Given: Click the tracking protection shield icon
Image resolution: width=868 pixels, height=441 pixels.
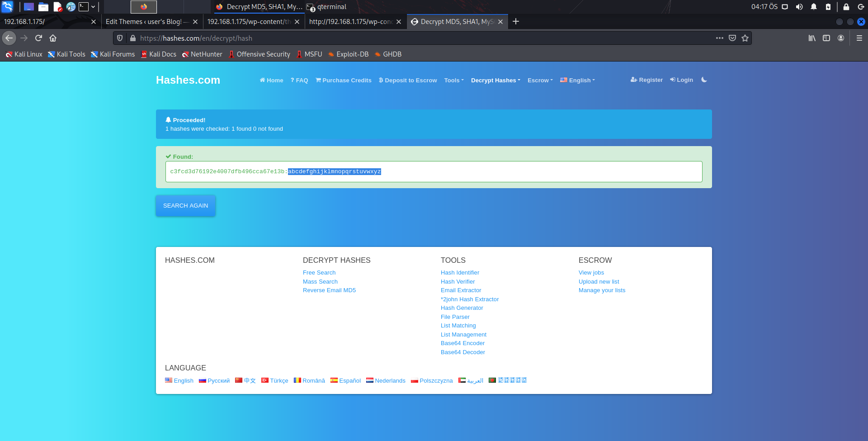Looking at the screenshot, I should tap(120, 38).
